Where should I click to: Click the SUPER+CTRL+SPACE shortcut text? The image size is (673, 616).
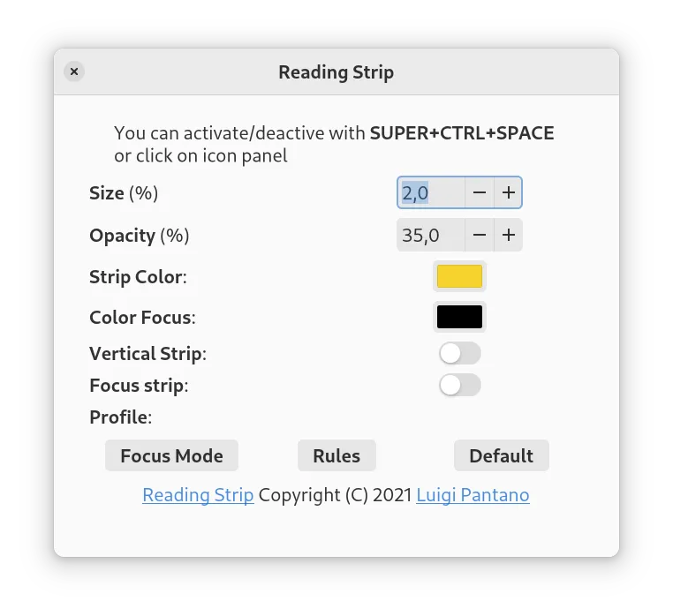462,133
